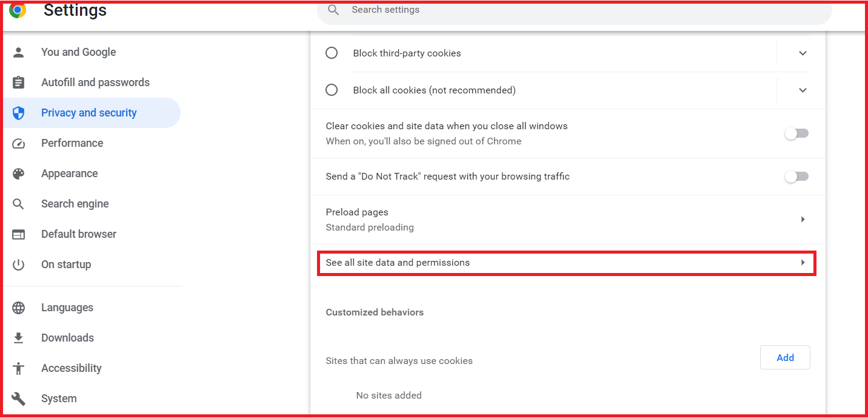Open Autofill and passwords via its key icon
868x418 pixels.
pyautogui.click(x=19, y=82)
